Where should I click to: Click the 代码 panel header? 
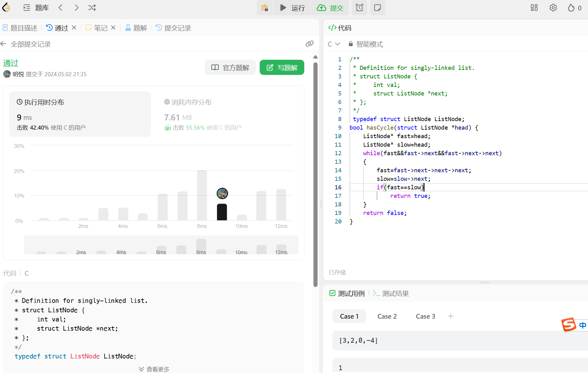340,28
